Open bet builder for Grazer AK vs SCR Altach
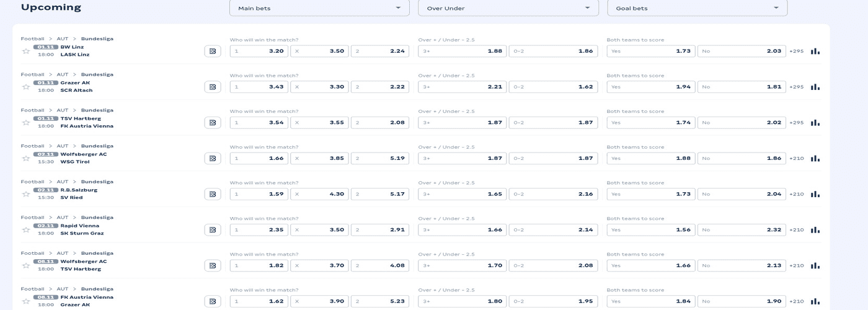This screenshot has width=868, height=310. coord(213,87)
